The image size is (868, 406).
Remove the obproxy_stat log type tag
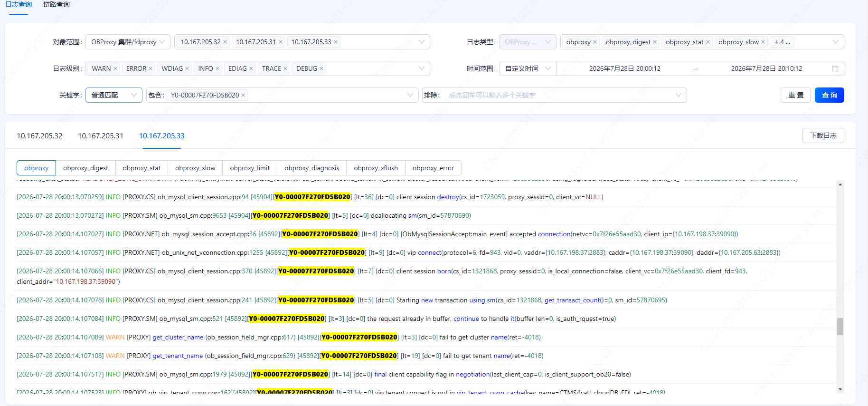tap(708, 42)
